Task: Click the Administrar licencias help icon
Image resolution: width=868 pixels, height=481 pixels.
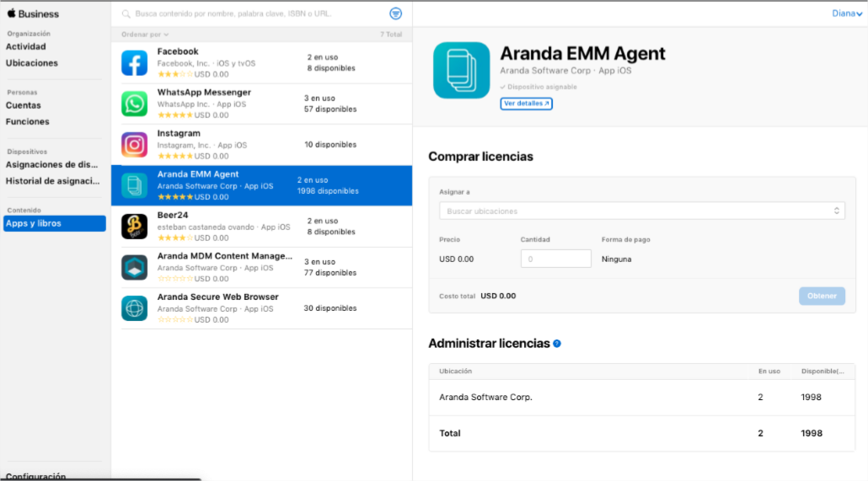Action: coord(557,344)
